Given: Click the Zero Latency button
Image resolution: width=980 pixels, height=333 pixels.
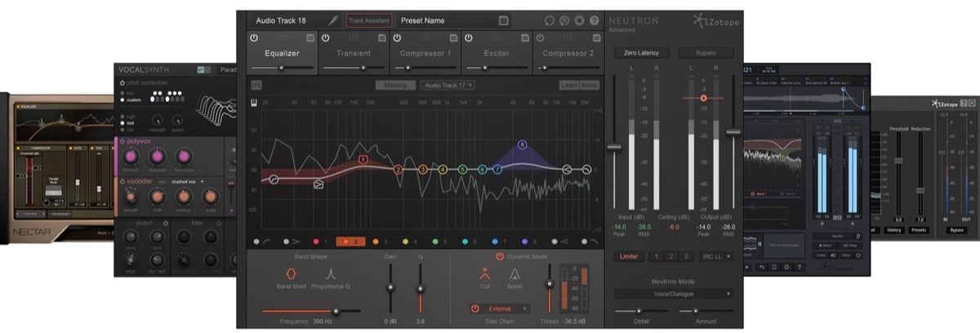Looking at the screenshot, I should pyautogui.click(x=641, y=53).
